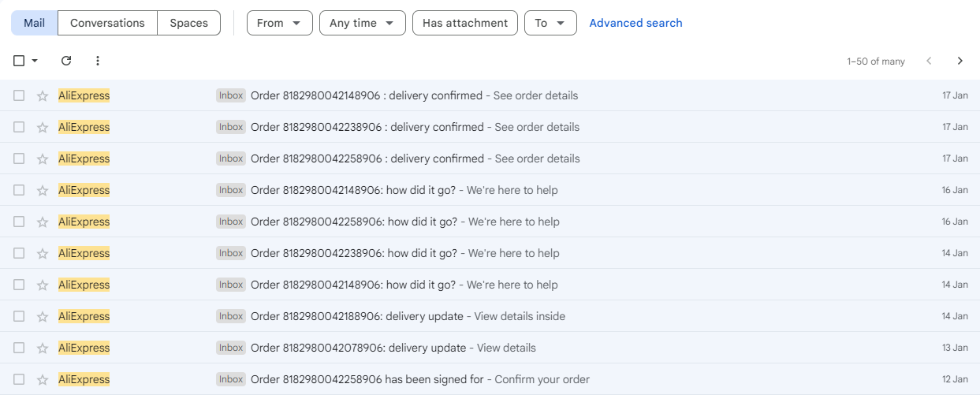
Task: Click the Inbox label on the signed for email
Action: coord(231,379)
